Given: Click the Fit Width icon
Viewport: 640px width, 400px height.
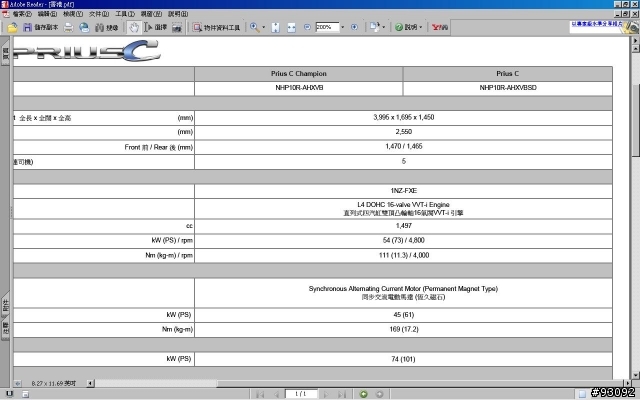Looking at the screenshot, I should point(291,27).
